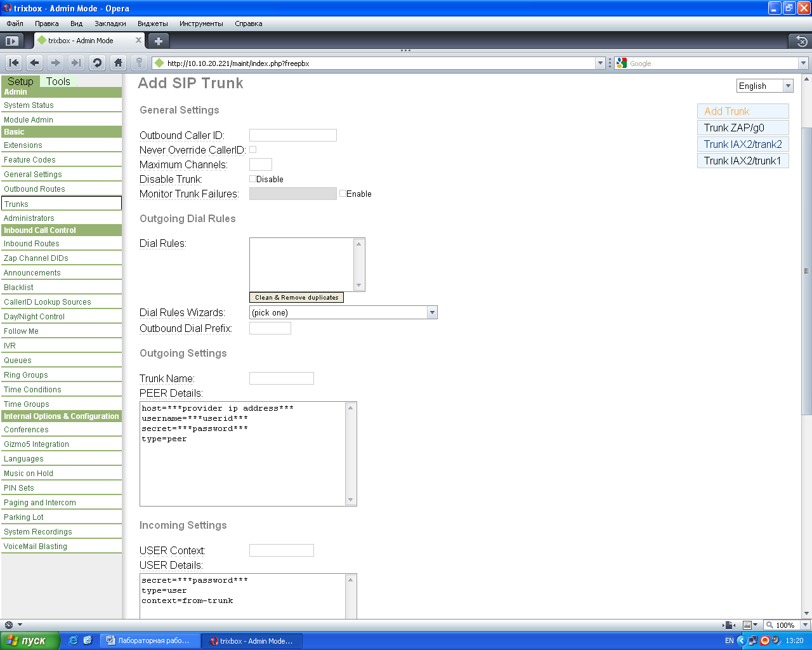Image resolution: width=812 pixels, height=650 pixels.
Task: Click Clean & Remove duplicates button
Action: [x=296, y=297]
